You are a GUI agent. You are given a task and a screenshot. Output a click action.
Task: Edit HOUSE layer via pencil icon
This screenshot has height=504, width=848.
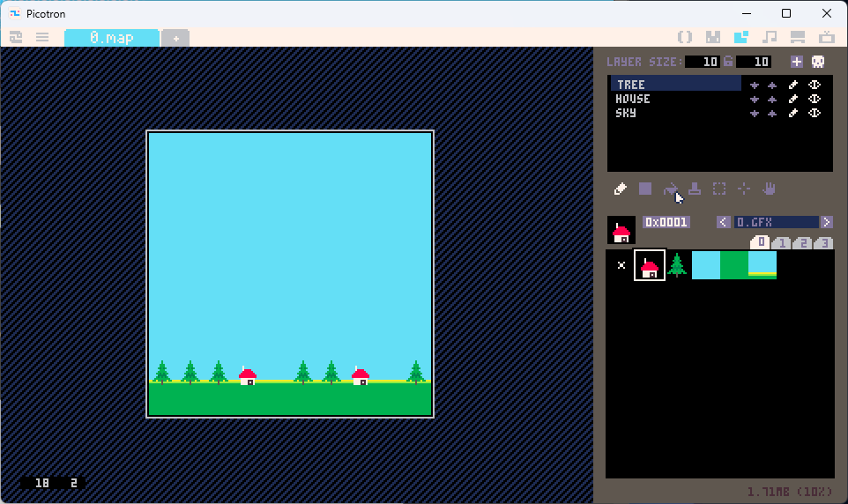tap(793, 99)
